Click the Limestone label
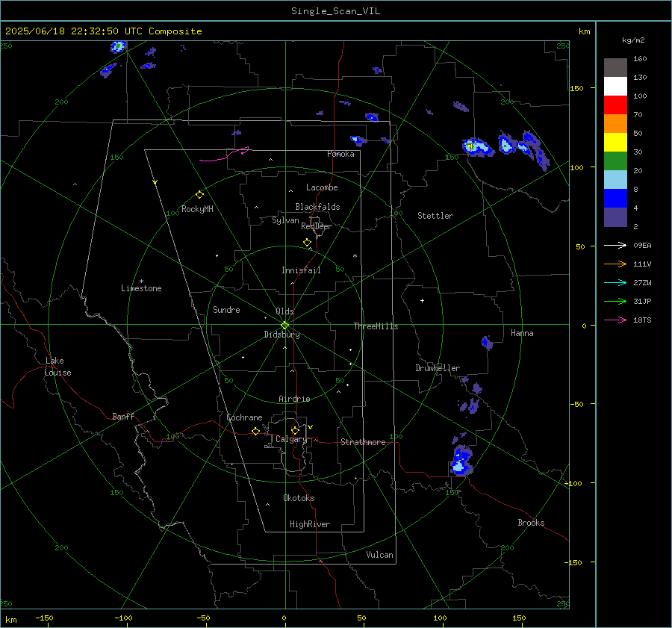This screenshot has height=628, width=672. (x=141, y=288)
